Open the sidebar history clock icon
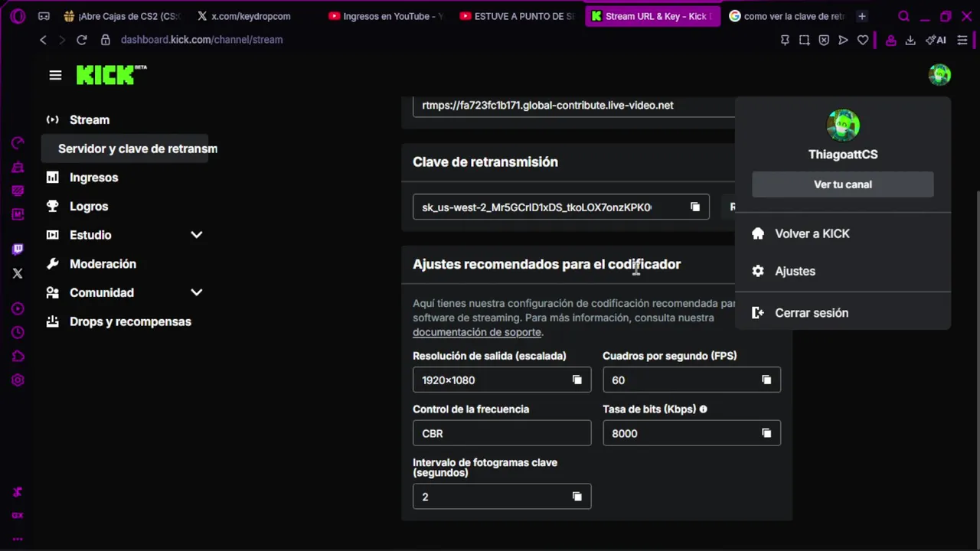This screenshot has height=551, width=980. [x=18, y=333]
